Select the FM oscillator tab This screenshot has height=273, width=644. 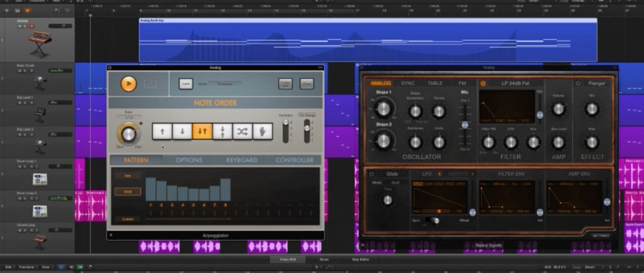point(462,83)
